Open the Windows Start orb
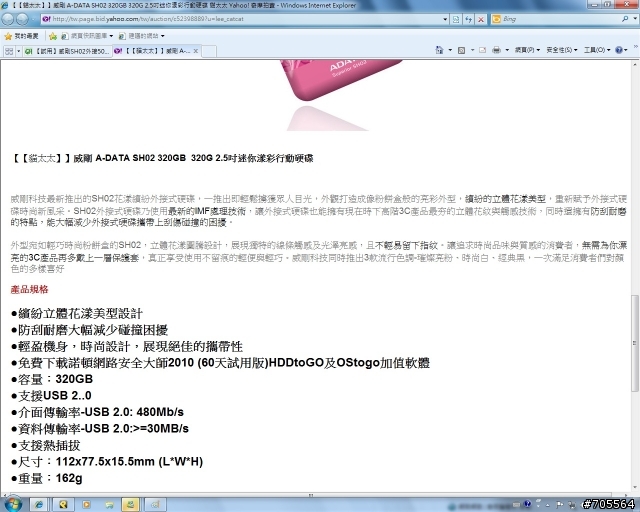This screenshot has width=640, height=512. pos(13,504)
